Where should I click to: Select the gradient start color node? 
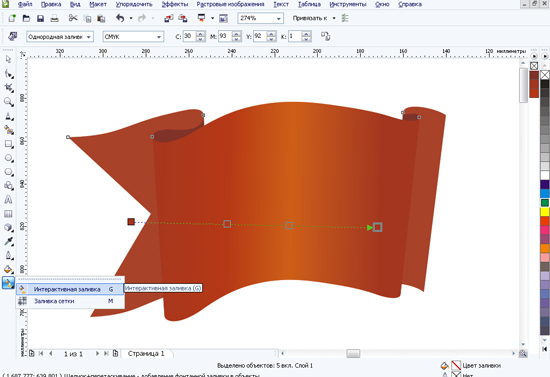point(131,222)
